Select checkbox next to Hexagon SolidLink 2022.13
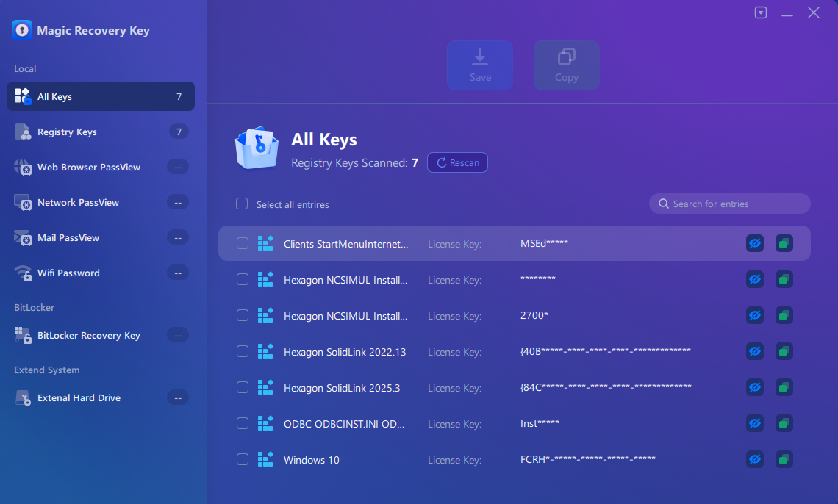This screenshot has width=838, height=504. click(x=243, y=351)
